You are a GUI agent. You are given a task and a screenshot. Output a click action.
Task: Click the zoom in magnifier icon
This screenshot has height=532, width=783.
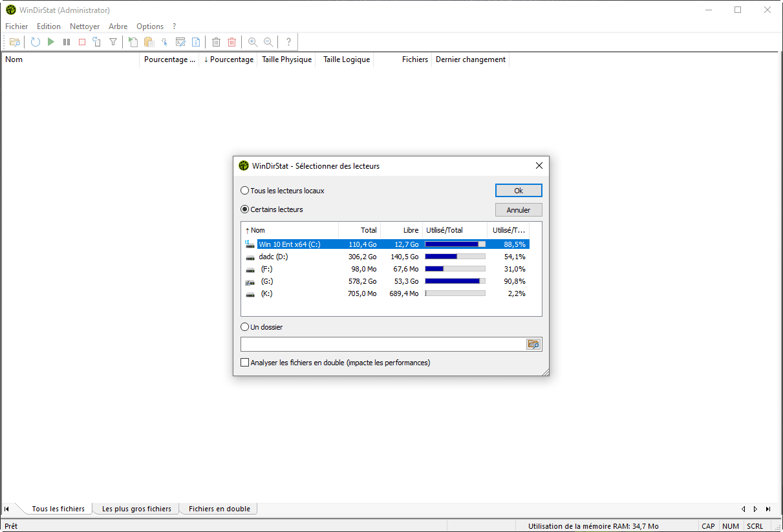click(253, 42)
